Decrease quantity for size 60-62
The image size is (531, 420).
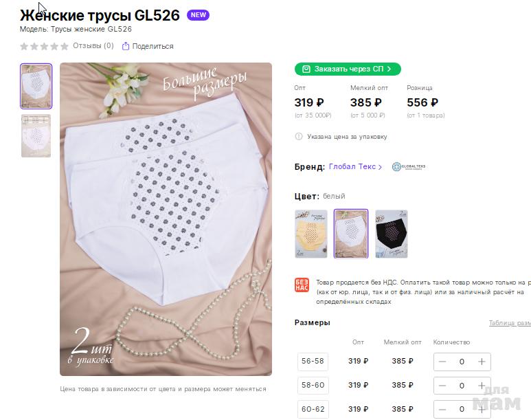442,409
